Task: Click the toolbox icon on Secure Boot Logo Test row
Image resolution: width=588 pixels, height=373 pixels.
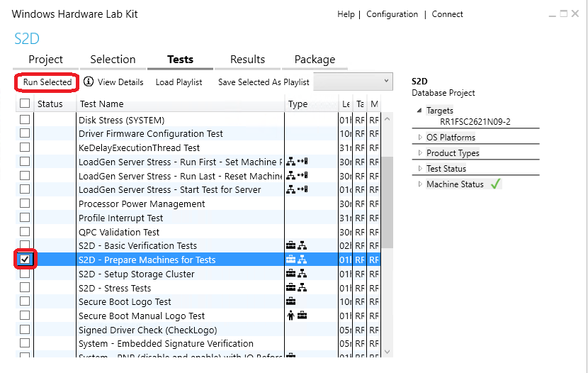Action: tap(290, 301)
